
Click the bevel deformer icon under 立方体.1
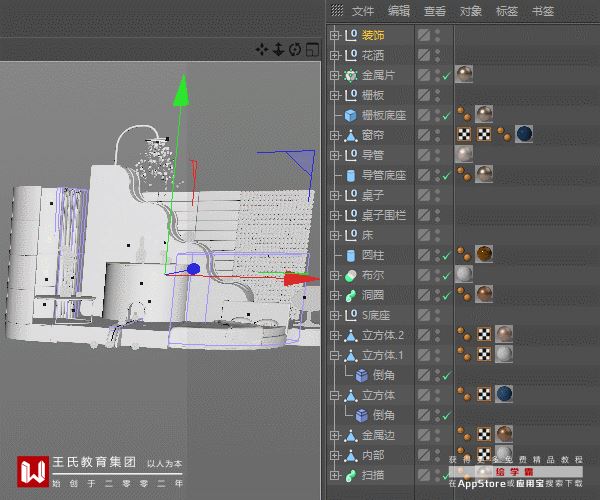point(362,375)
